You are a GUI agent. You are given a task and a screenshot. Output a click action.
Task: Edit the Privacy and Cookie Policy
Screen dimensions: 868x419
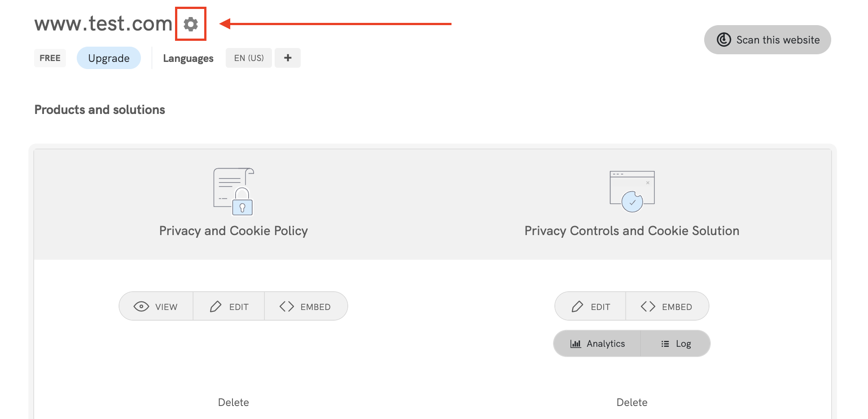229,306
